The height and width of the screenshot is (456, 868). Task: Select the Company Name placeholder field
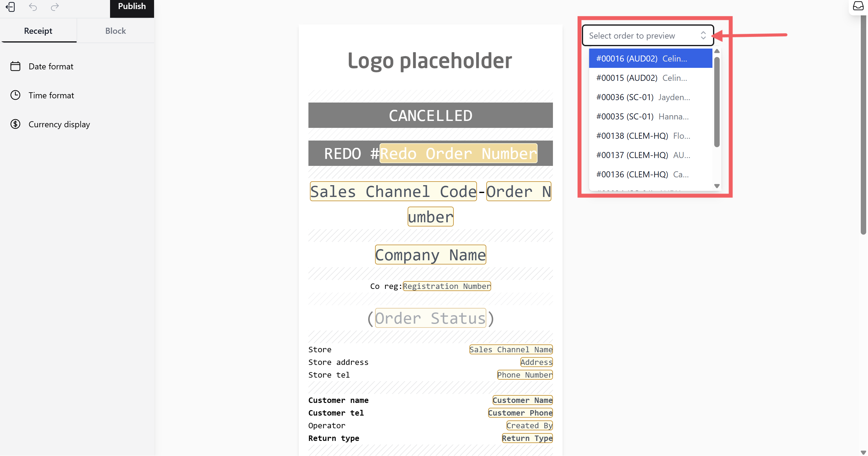[430, 255]
